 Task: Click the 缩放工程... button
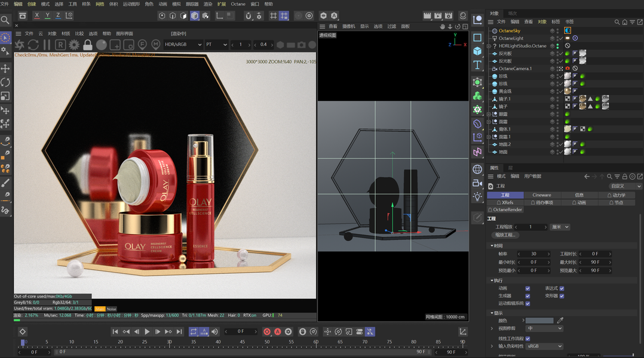505,235
